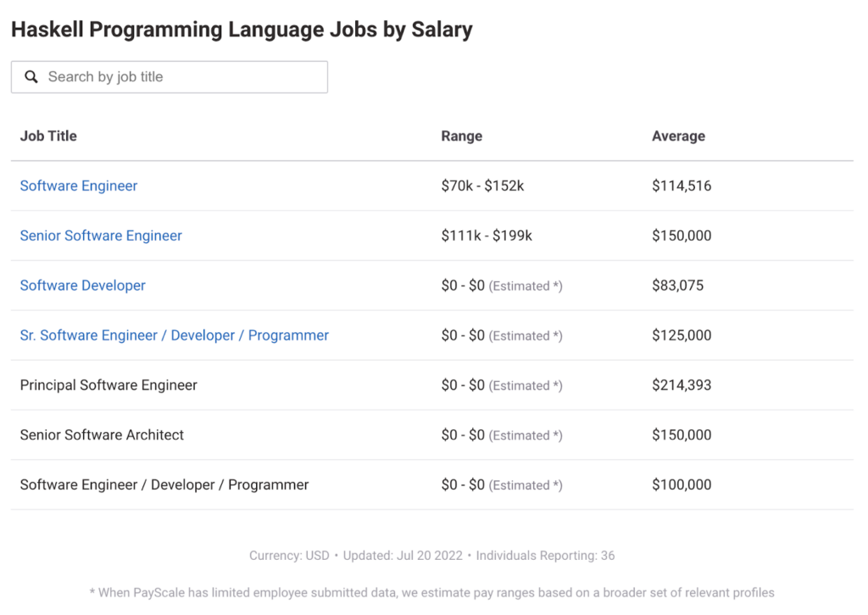Follow the Software Developer link
This screenshot has height=615, width=868.
point(83,285)
